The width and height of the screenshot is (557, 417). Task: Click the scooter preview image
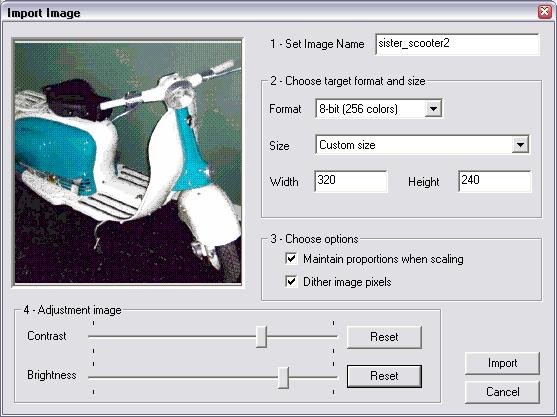[128, 162]
